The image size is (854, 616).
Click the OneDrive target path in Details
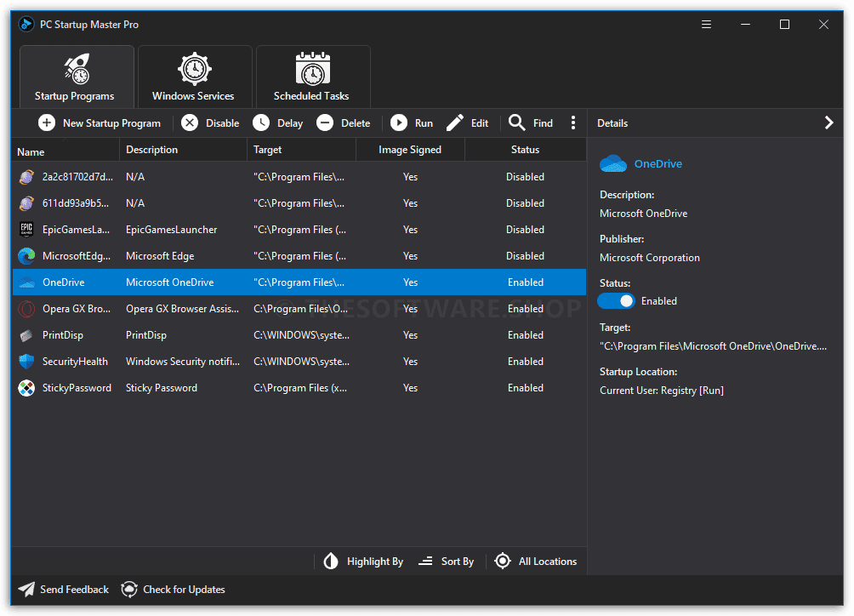click(713, 346)
